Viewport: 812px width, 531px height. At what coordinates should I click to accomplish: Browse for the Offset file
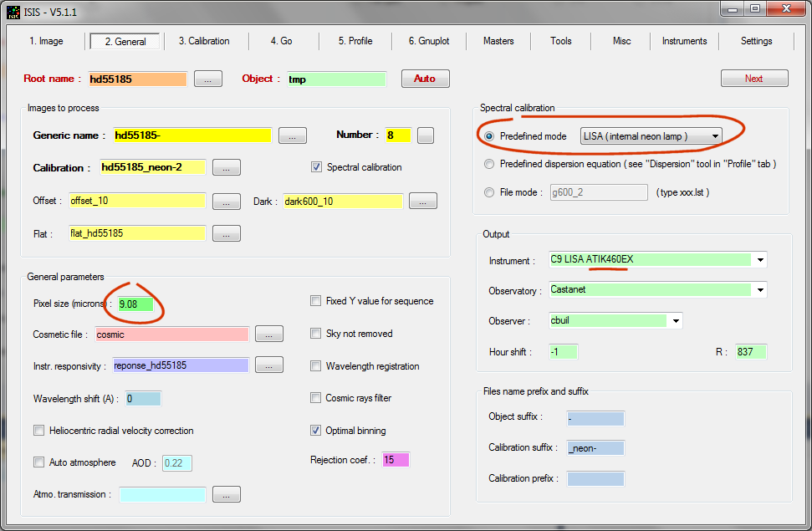coord(227,202)
